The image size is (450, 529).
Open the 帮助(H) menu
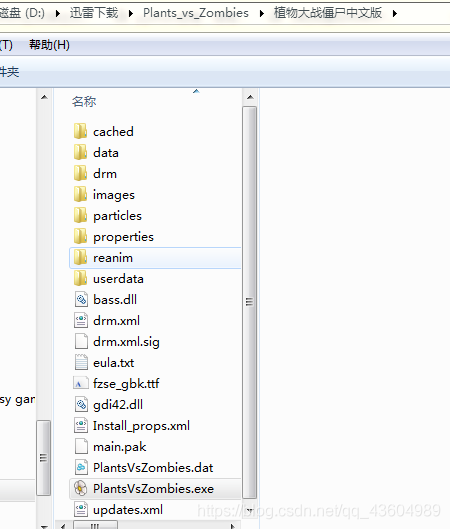49,45
